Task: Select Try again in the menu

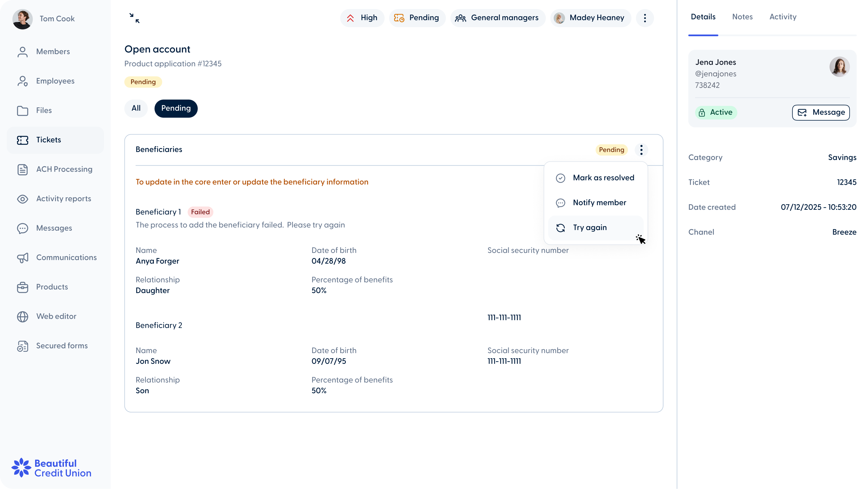Action: [590, 227]
